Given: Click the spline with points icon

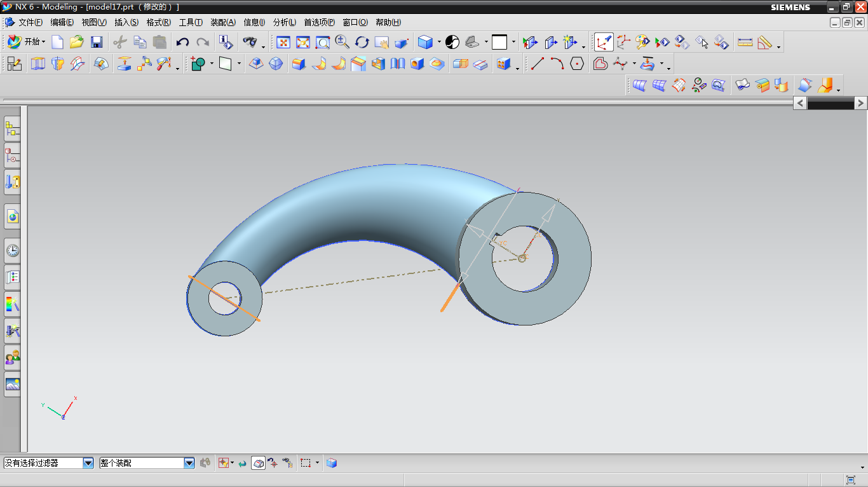Looking at the screenshot, I should [x=621, y=64].
